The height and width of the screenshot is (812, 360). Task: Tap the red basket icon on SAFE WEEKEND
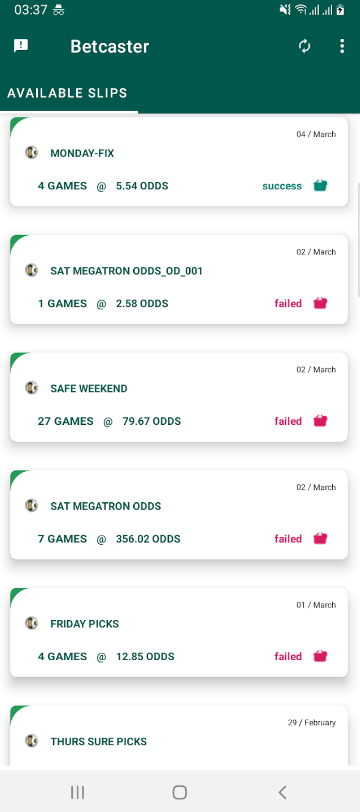pyautogui.click(x=321, y=421)
